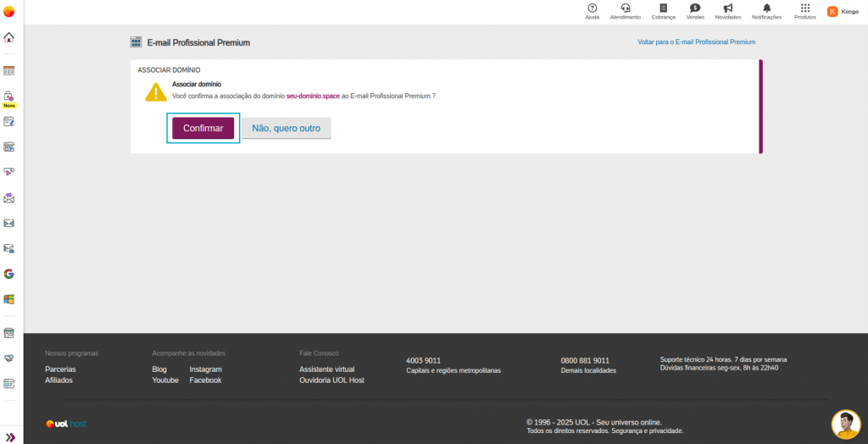Open Novidades megaphone icon
The height and width of the screenshot is (444, 868).
(x=728, y=11)
